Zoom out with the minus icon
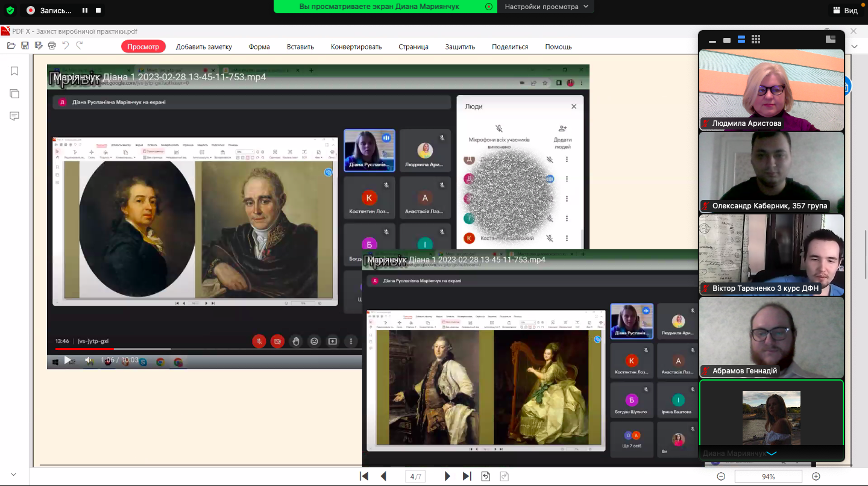Image resolution: width=868 pixels, height=486 pixels. click(721, 476)
